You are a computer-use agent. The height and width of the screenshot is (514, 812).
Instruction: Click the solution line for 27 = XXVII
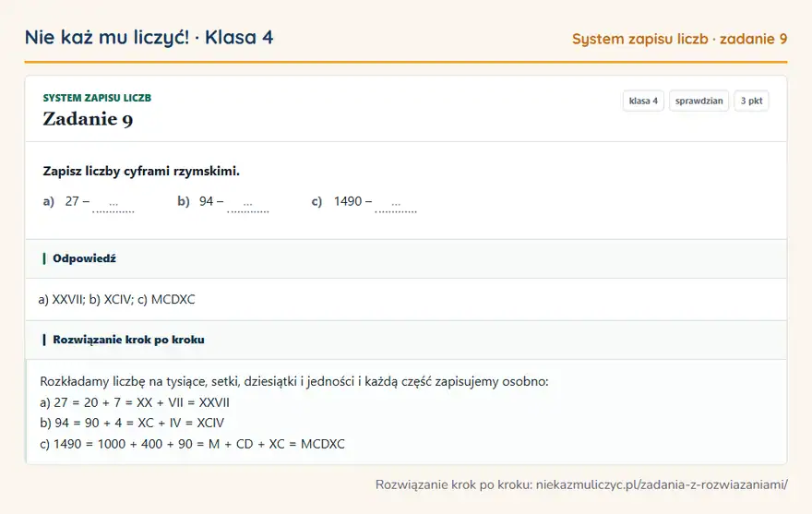tap(134, 402)
